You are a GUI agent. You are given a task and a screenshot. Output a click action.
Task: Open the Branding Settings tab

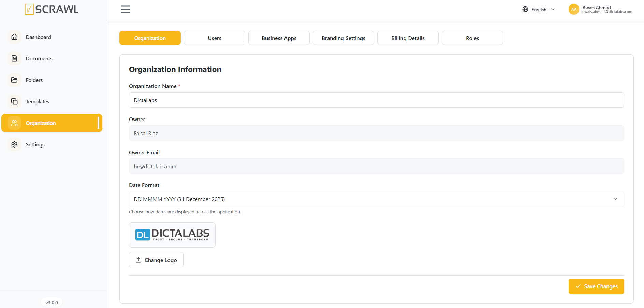coord(343,38)
